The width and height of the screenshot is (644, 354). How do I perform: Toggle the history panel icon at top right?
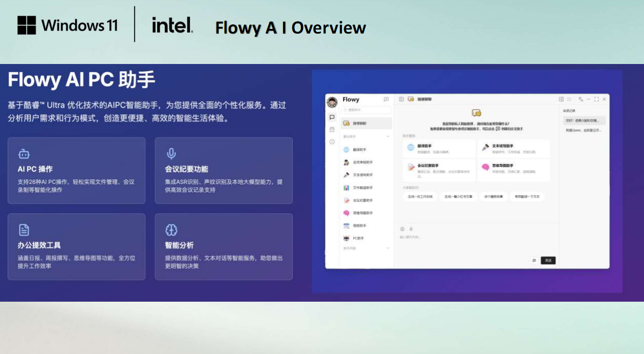click(561, 100)
